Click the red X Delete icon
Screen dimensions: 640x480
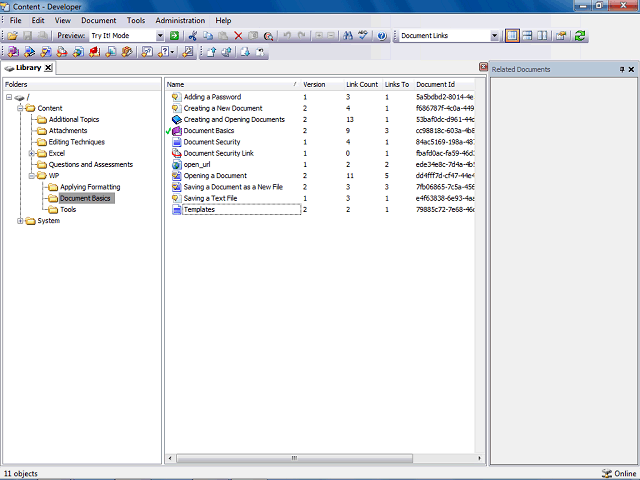pos(238,36)
